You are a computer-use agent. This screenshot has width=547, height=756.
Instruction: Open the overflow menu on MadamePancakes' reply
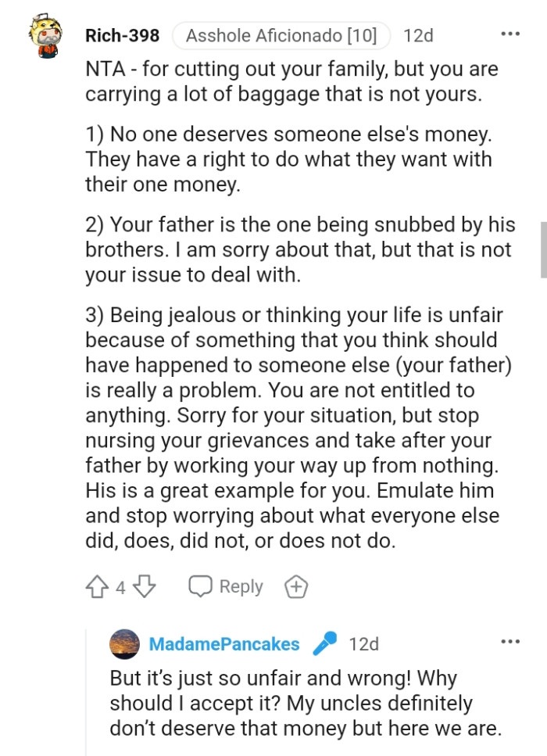[511, 640]
